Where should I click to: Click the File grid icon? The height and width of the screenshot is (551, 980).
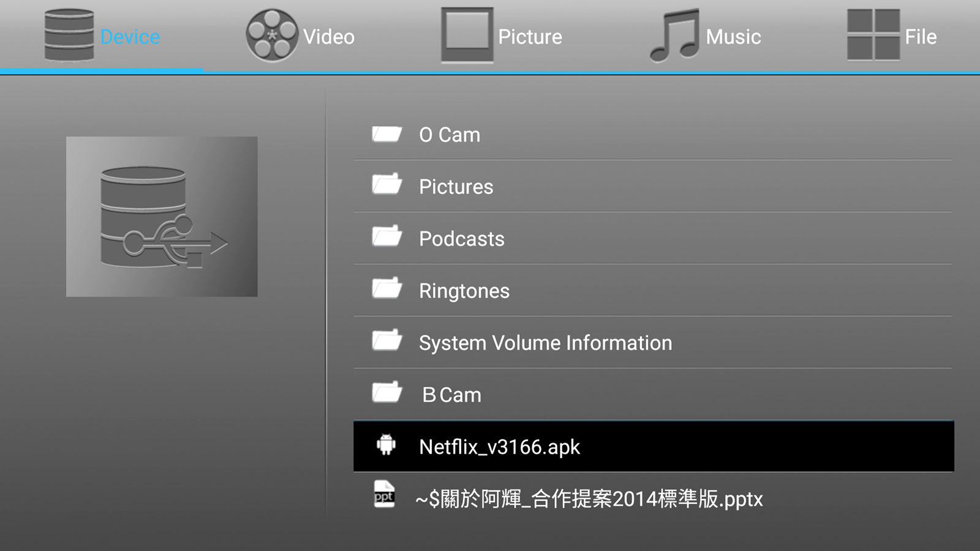pyautogui.click(x=873, y=36)
